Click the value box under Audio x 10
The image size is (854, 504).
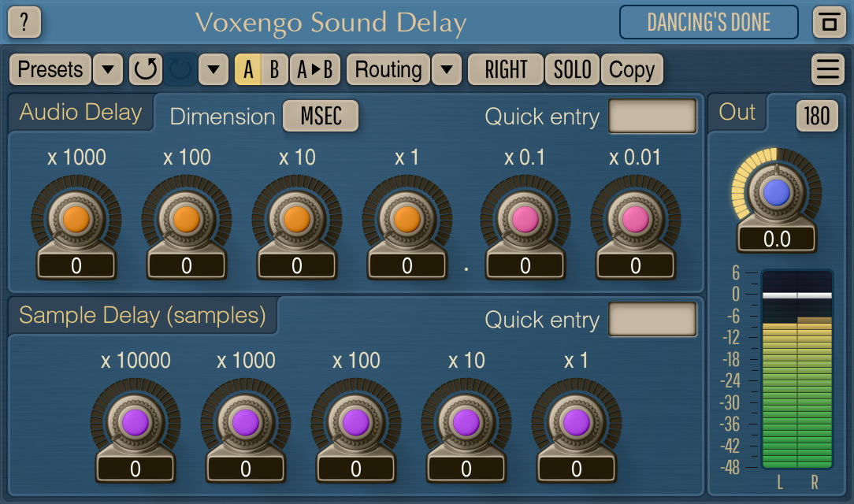tap(297, 266)
